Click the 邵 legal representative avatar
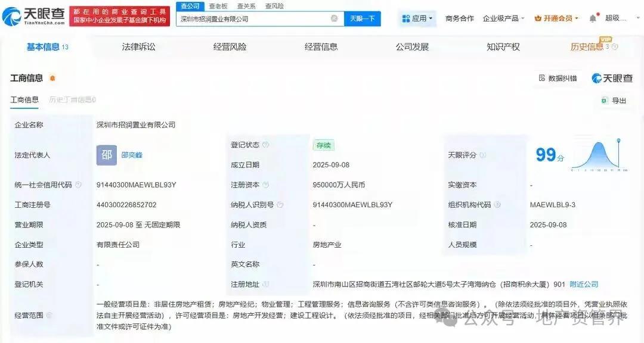This screenshot has width=644, height=343. coord(107,155)
